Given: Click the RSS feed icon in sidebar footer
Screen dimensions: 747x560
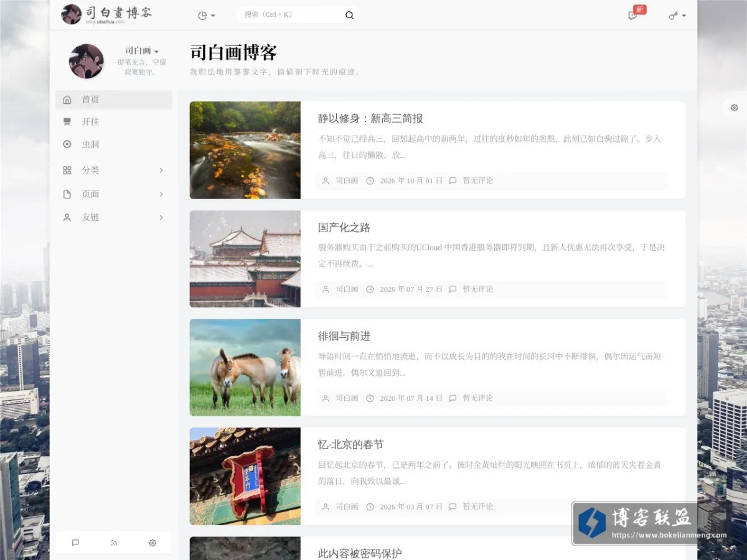Looking at the screenshot, I should pyautogui.click(x=114, y=543).
